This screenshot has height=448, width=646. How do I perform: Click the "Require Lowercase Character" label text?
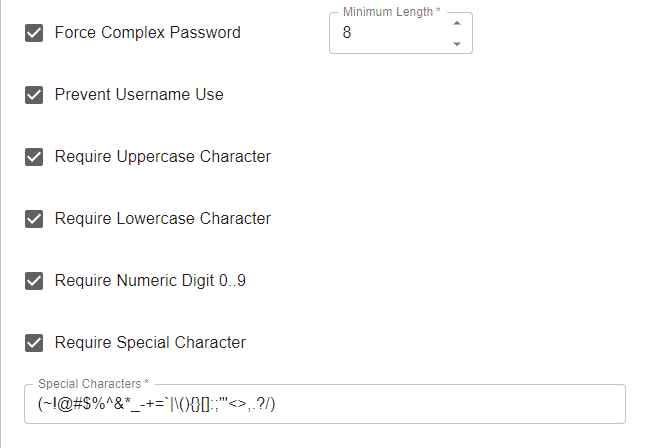[x=162, y=219]
